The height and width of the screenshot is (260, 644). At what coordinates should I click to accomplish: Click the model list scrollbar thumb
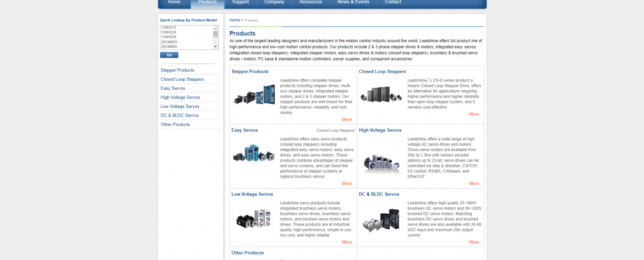coord(216,34)
